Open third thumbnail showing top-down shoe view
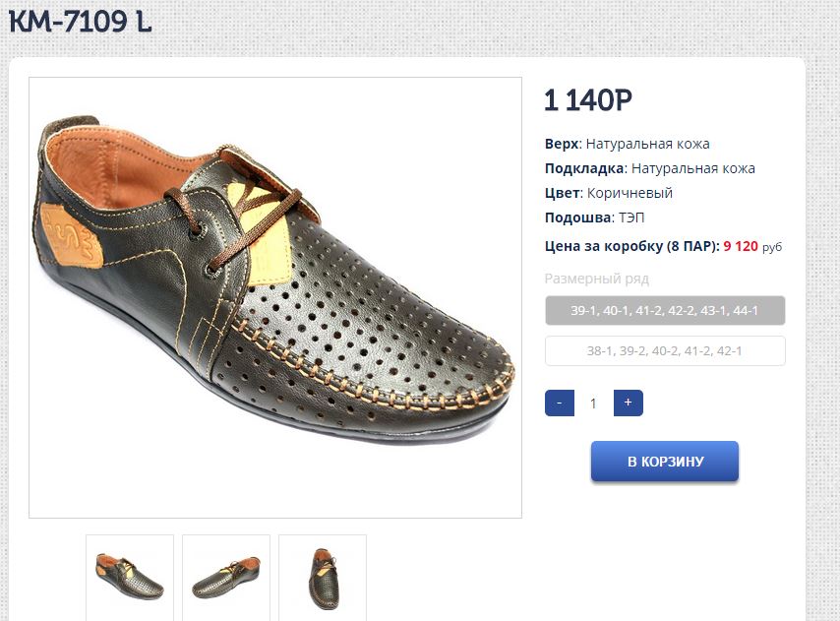Image resolution: width=840 pixels, height=621 pixels. (x=323, y=576)
